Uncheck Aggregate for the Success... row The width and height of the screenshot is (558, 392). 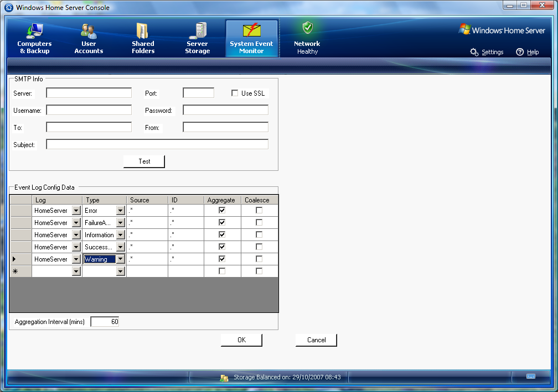coord(222,247)
